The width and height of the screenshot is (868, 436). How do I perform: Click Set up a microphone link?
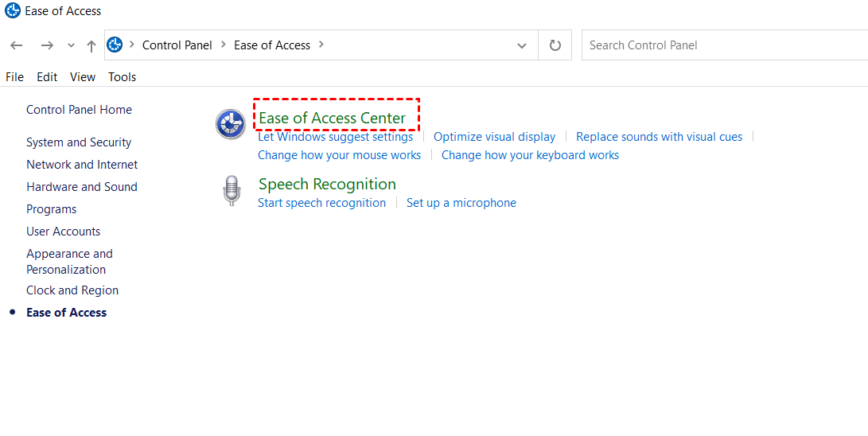[461, 203]
